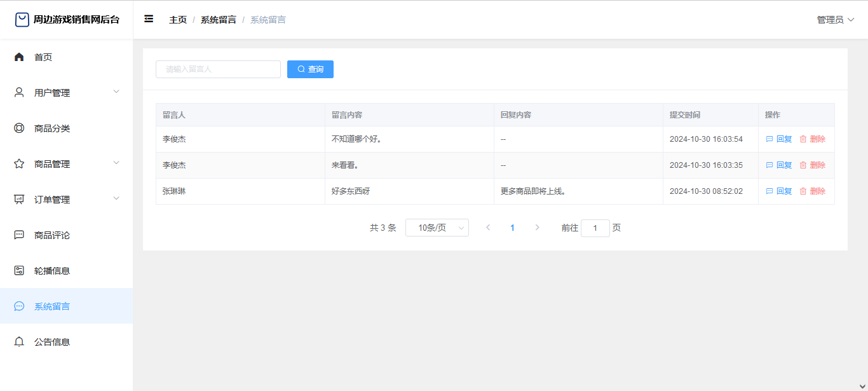868x391 pixels.
Task: Click the 商品评论 chat bubble icon
Action: point(19,235)
